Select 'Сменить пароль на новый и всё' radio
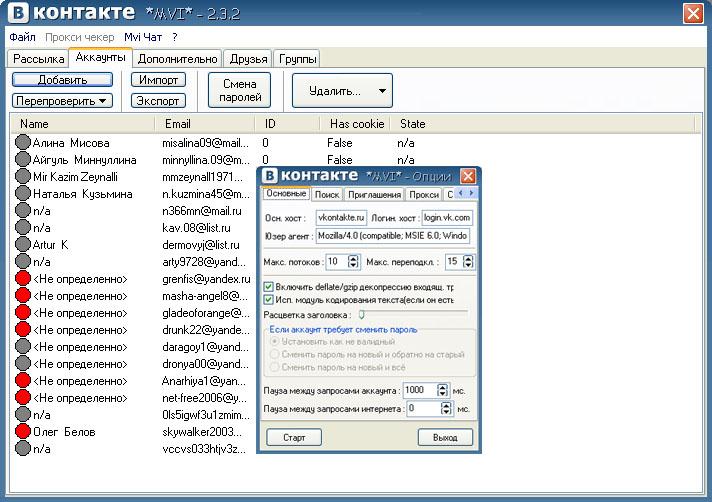The width and height of the screenshot is (712, 502). pos(274,367)
